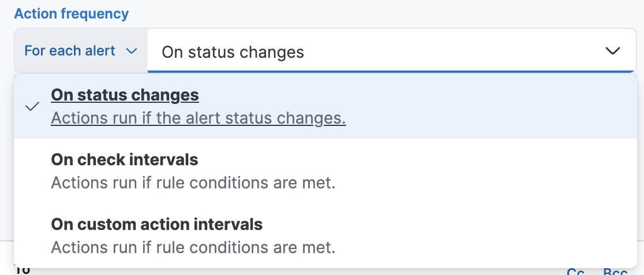Click the On status changes text in the field

coord(233,52)
